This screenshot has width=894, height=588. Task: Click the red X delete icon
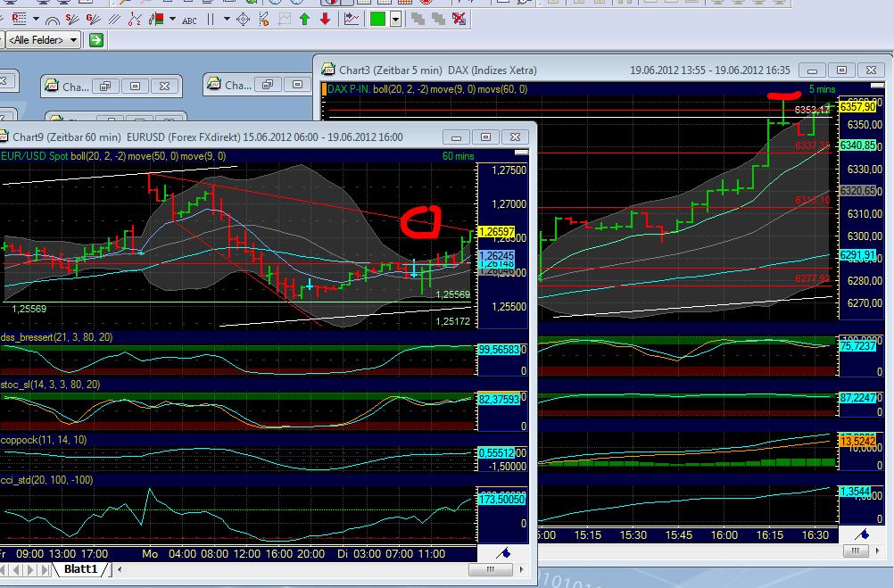point(458,20)
